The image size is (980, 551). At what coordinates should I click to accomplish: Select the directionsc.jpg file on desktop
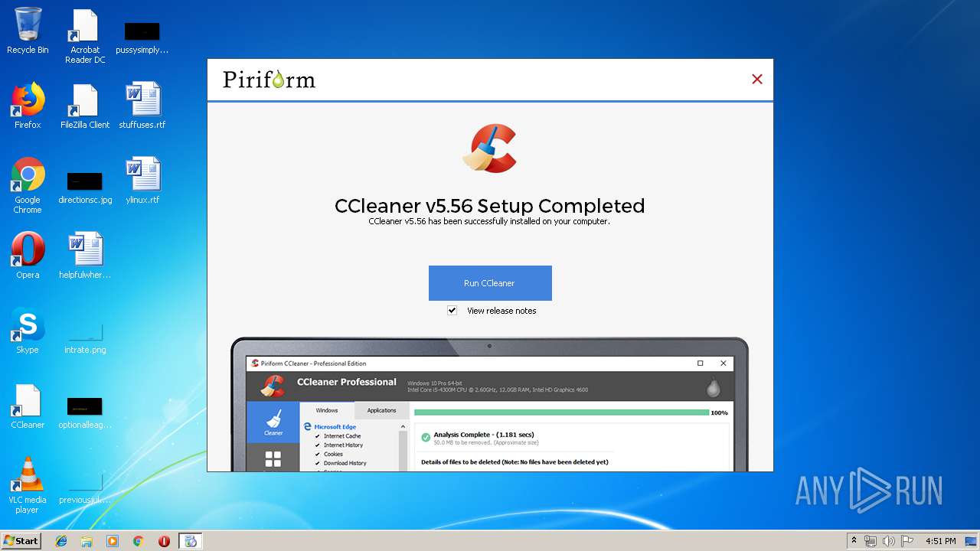85,187
